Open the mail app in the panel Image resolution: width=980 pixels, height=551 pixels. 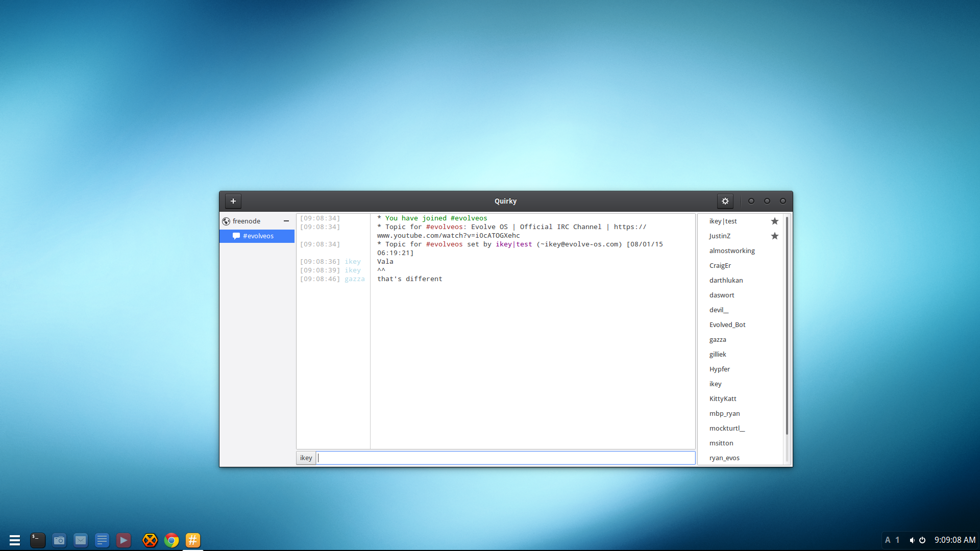[81, 540]
